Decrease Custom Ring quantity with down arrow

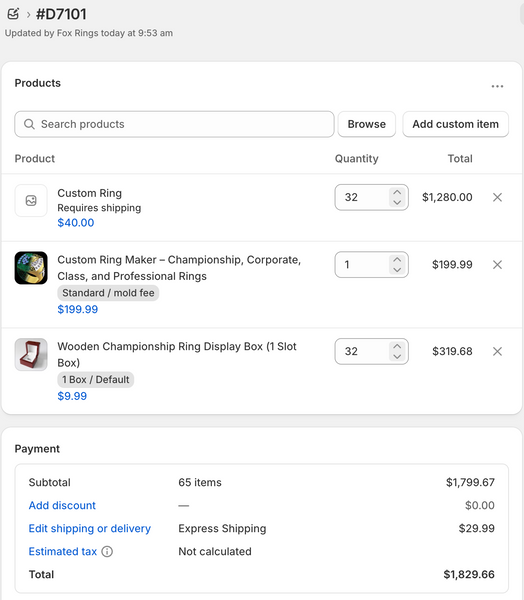pyautogui.click(x=397, y=202)
